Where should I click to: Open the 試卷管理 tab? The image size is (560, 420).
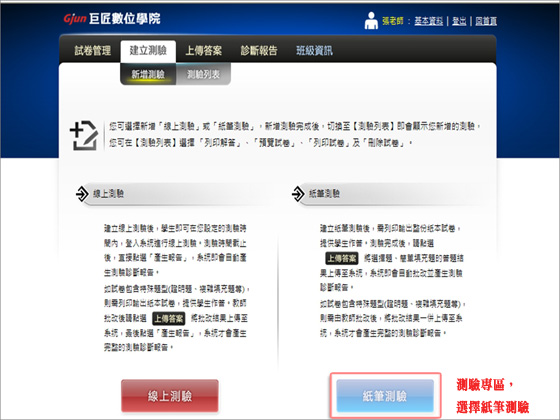point(92,51)
